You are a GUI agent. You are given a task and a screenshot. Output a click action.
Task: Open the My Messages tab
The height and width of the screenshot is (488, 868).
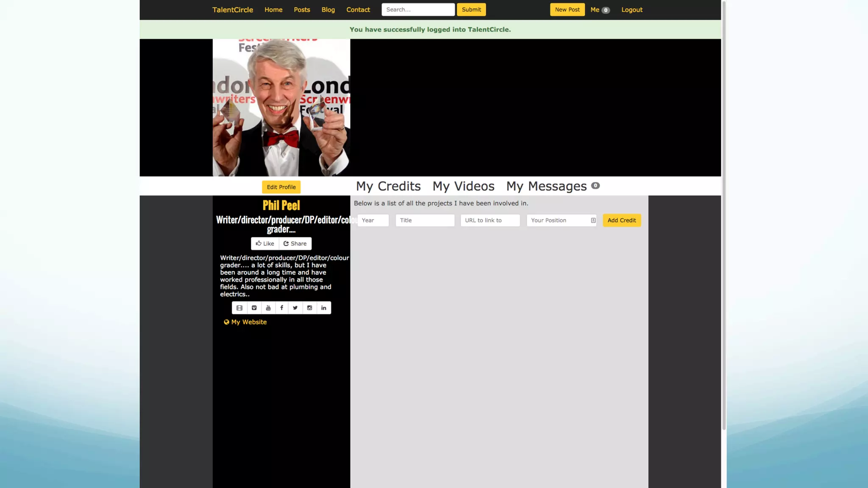tap(546, 186)
